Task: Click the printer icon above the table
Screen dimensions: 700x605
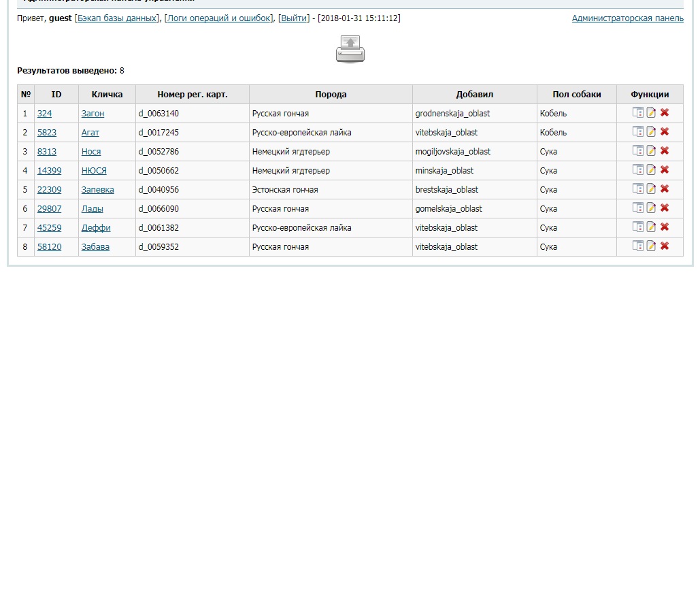Action: (x=350, y=50)
